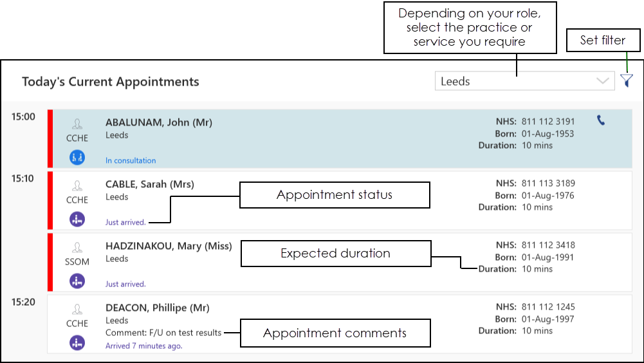The height and width of the screenshot is (363, 644).
Task: Click the CCHE clinician avatar for Phillipe Deacon
Action: 77,309
